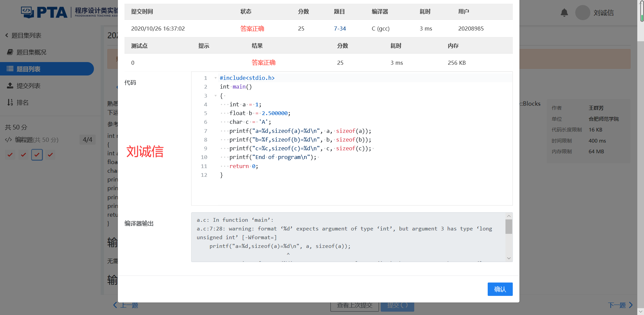This screenshot has width=644, height=315.
Task: Click the memory limit 64 MB
Action: point(596,151)
